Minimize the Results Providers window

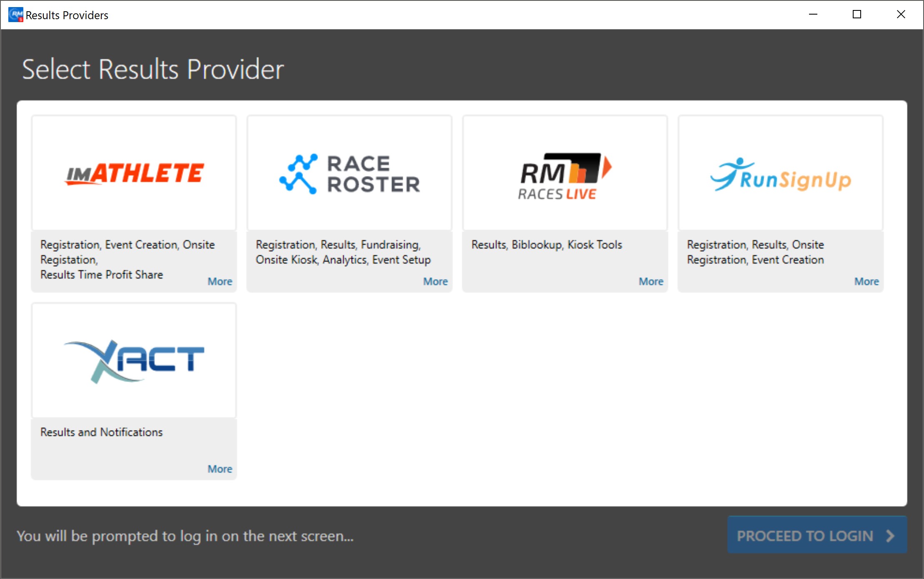[813, 15]
